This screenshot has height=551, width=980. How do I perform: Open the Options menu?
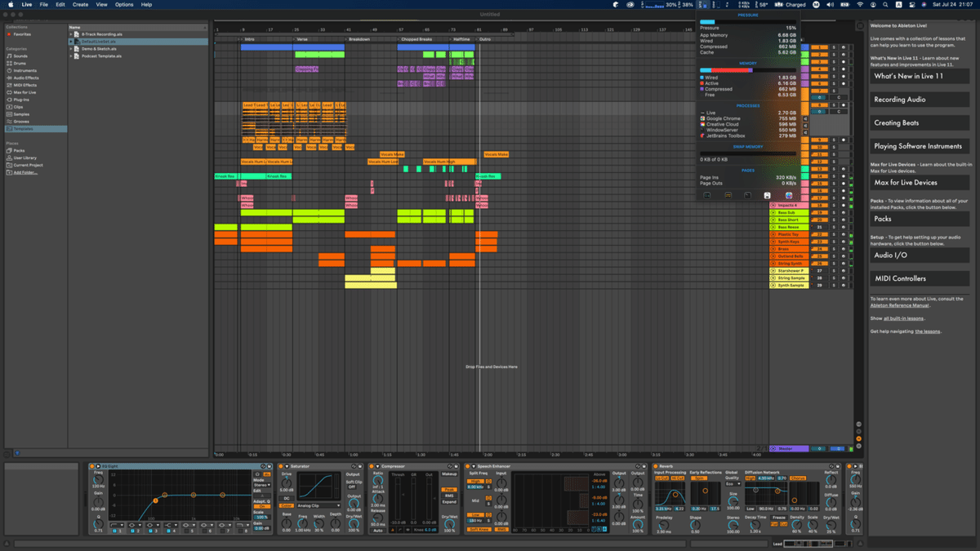[x=124, y=4]
